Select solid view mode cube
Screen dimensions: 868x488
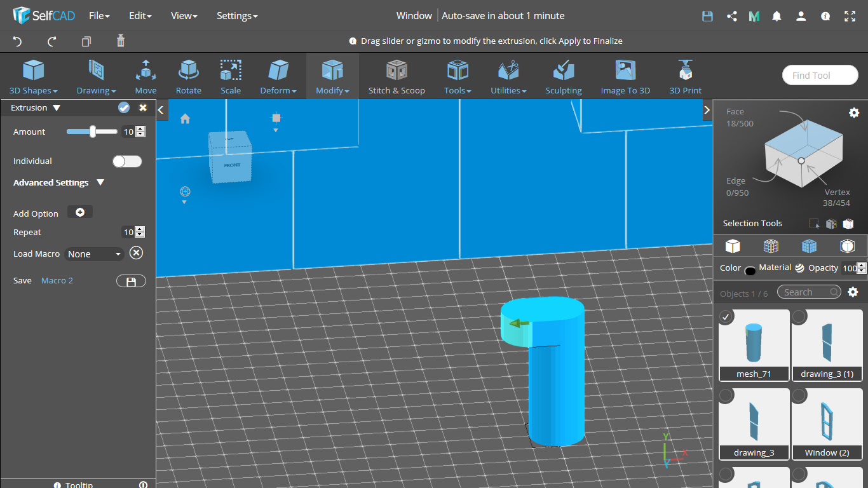733,245
